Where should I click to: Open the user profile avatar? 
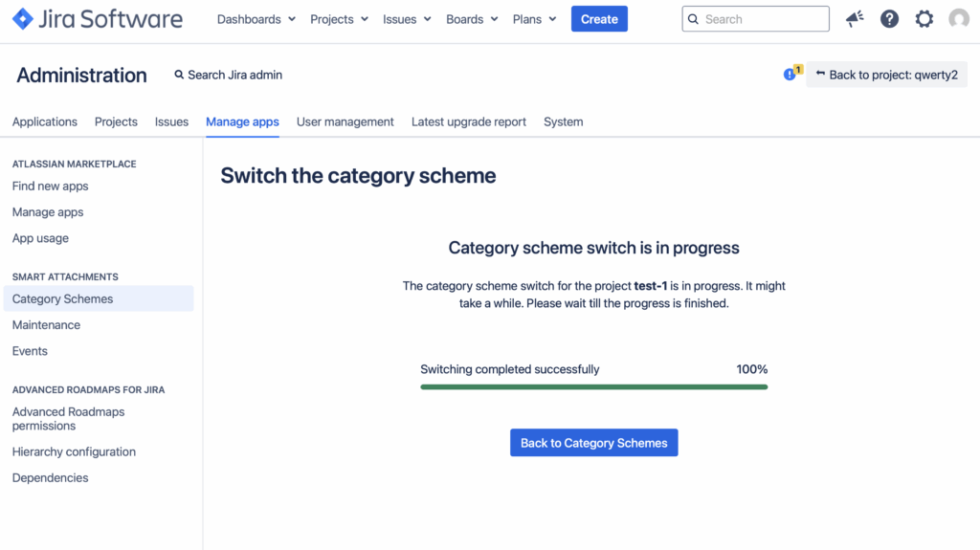(959, 19)
